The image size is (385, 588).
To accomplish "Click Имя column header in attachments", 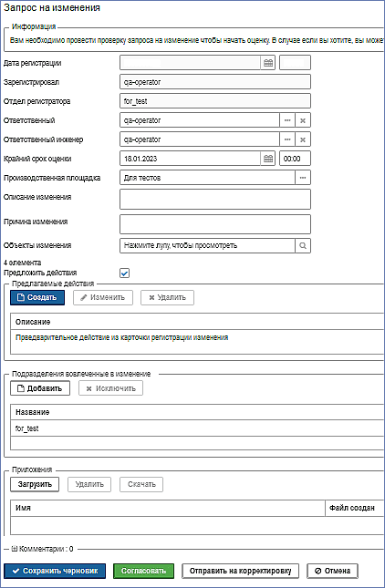I will click(x=167, y=508).
